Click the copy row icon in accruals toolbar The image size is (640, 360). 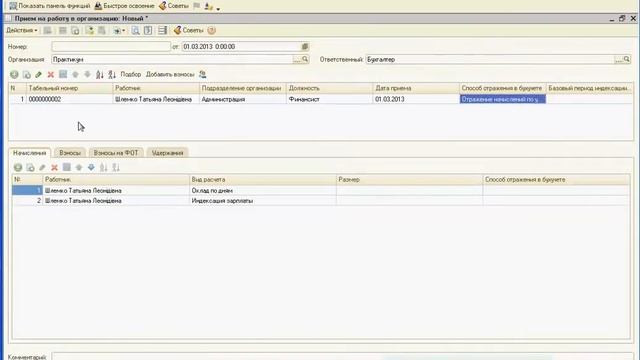click(x=30, y=168)
